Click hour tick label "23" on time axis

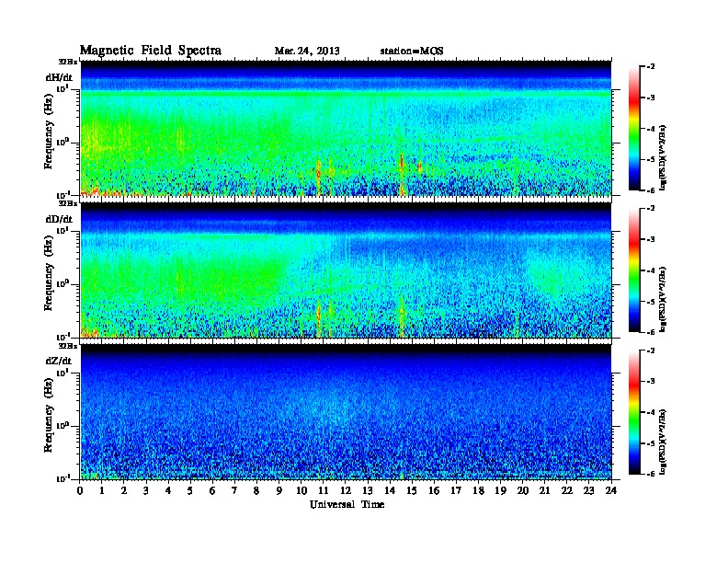coord(589,490)
